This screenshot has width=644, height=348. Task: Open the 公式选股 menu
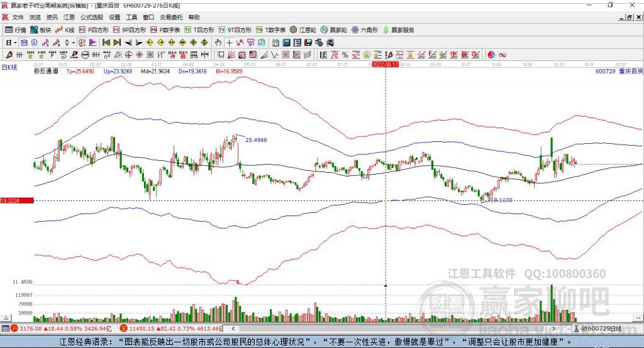92,17
